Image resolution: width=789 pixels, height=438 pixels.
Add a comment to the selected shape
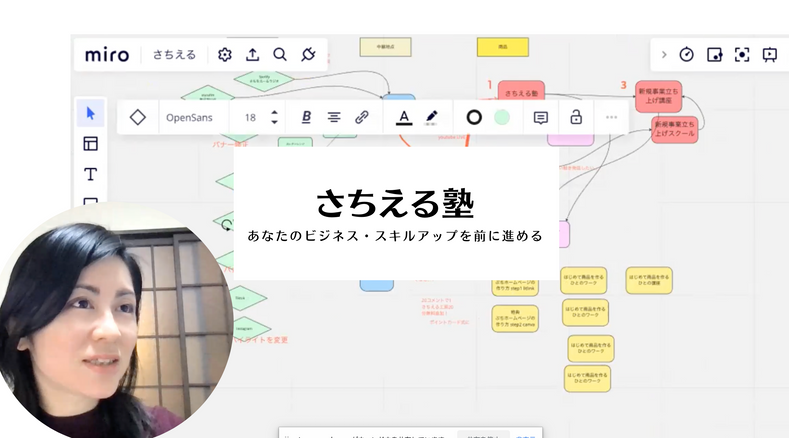coord(541,117)
